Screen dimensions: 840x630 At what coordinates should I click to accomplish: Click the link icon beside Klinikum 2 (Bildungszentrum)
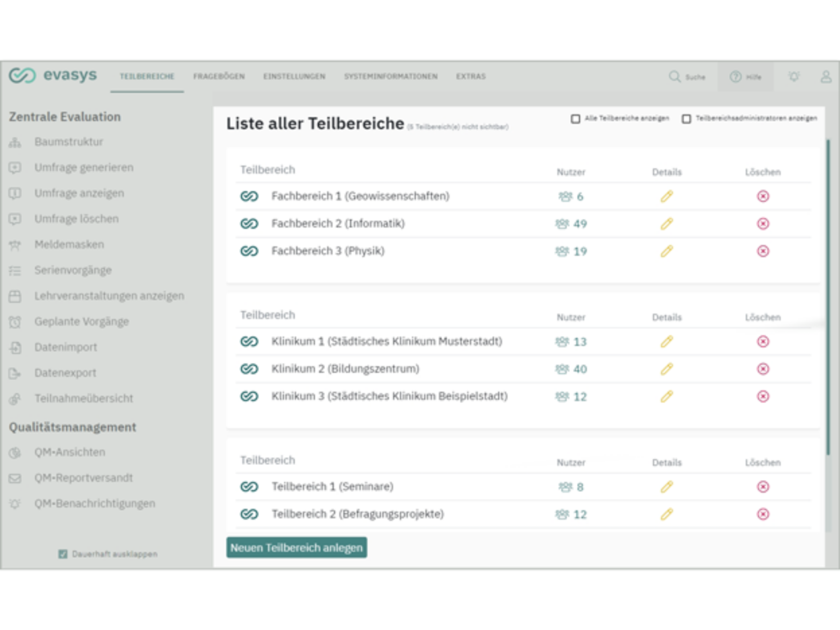tap(248, 368)
